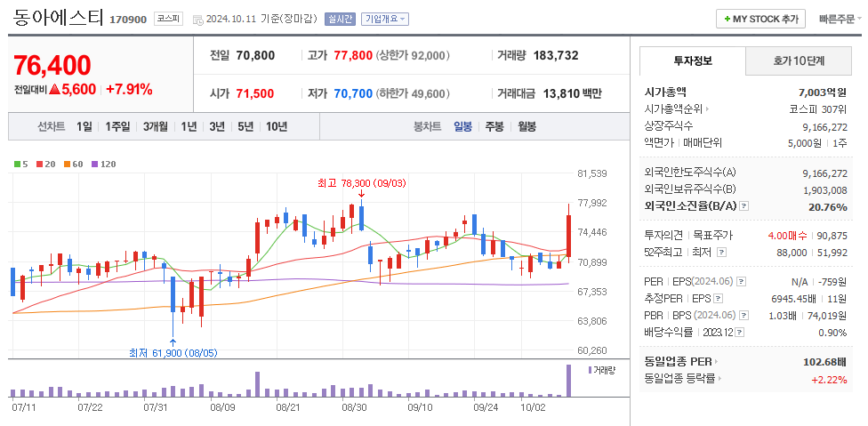The image size is (868, 426).
Task: Click purple 거래량 legend marker
Action: tap(590, 370)
